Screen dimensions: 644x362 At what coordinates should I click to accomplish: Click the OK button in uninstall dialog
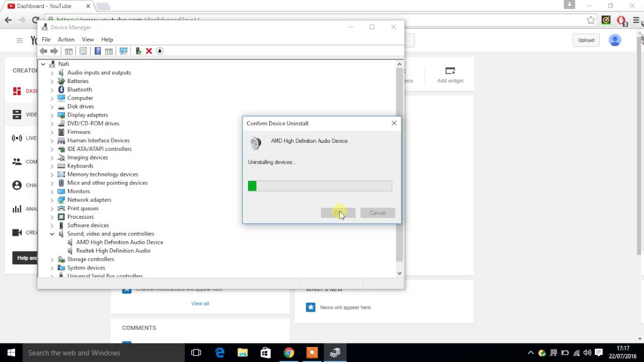tap(338, 213)
